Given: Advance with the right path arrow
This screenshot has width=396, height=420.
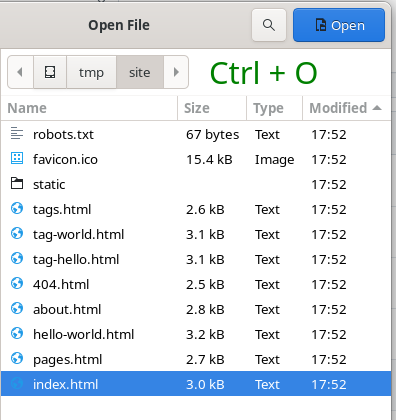Looking at the screenshot, I should click(x=176, y=72).
